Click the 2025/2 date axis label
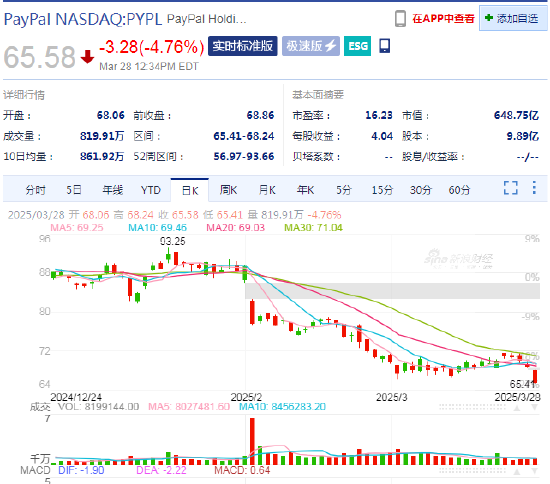This screenshot has height=484, width=550. tap(246, 397)
